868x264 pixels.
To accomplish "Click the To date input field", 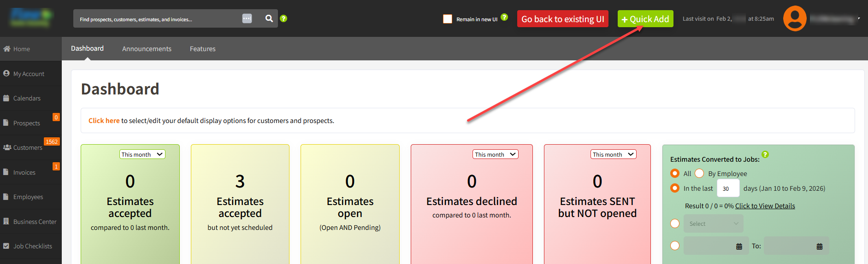I will pyautogui.click(x=796, y=246).
